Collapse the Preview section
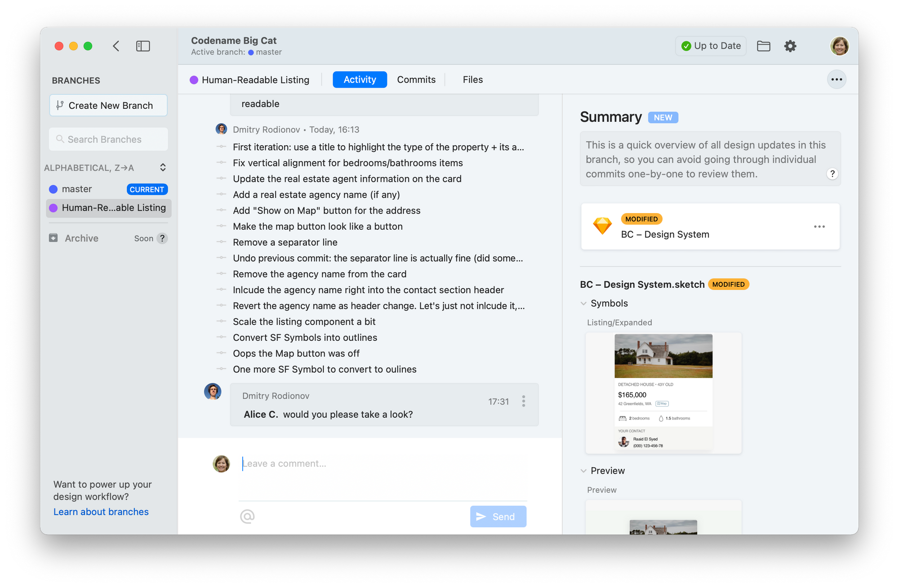Image resolution: width=899 pixels, height=588 pixels. (x=583, y=471)
